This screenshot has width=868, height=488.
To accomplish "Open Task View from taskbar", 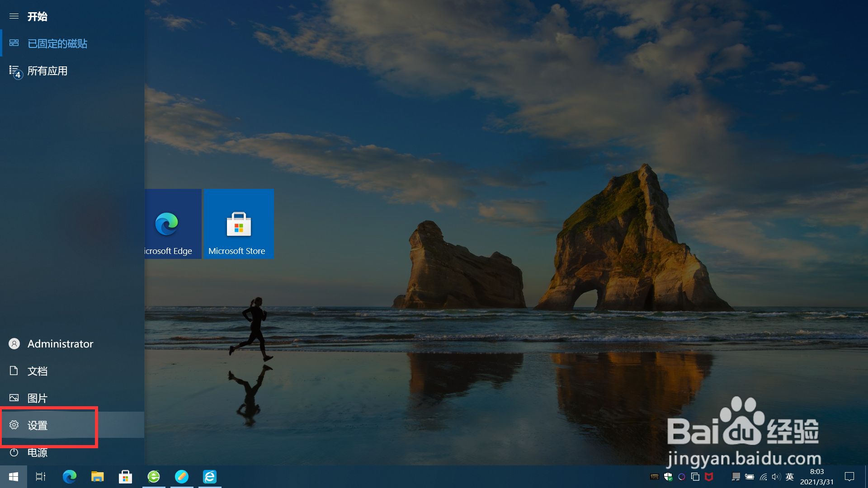I will coord(41,477).
